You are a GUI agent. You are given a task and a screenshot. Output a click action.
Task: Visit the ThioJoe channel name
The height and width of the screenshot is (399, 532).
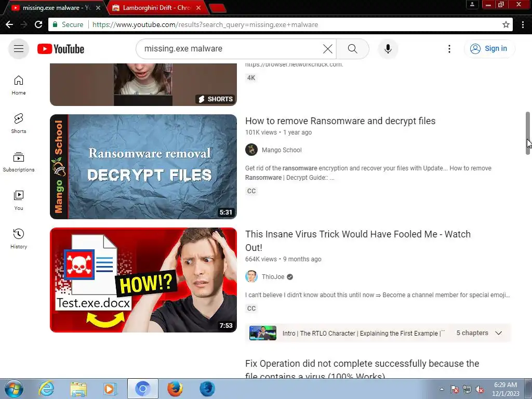[x=273, y=277]
